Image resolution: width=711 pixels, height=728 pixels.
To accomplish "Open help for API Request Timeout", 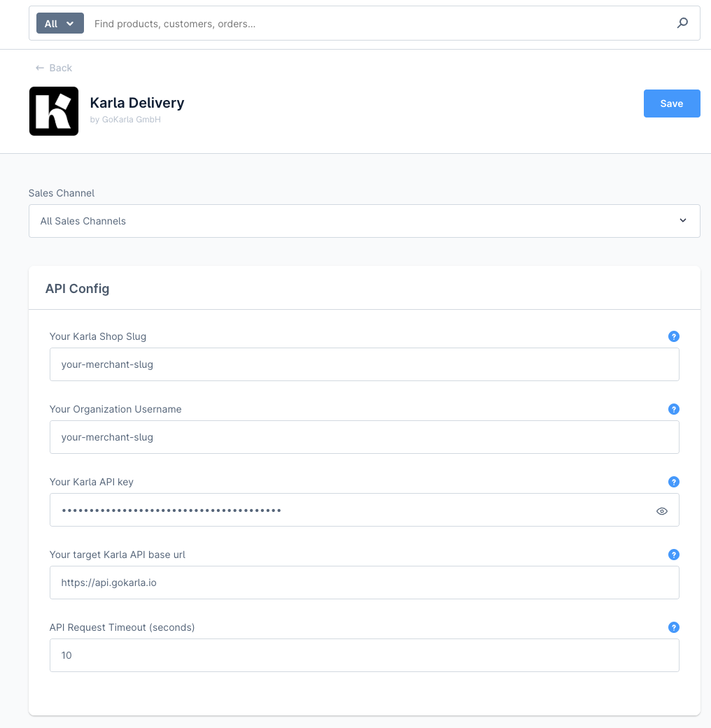I will [x=673, y=627].
